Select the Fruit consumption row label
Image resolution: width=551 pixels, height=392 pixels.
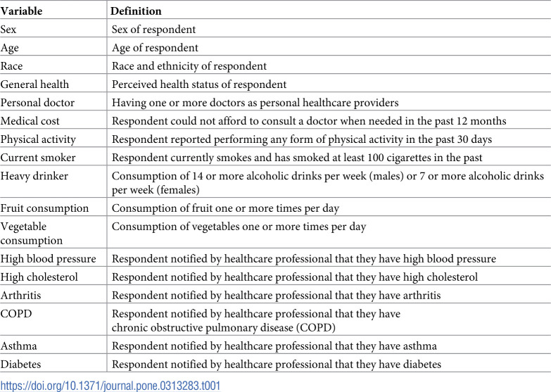44,208
